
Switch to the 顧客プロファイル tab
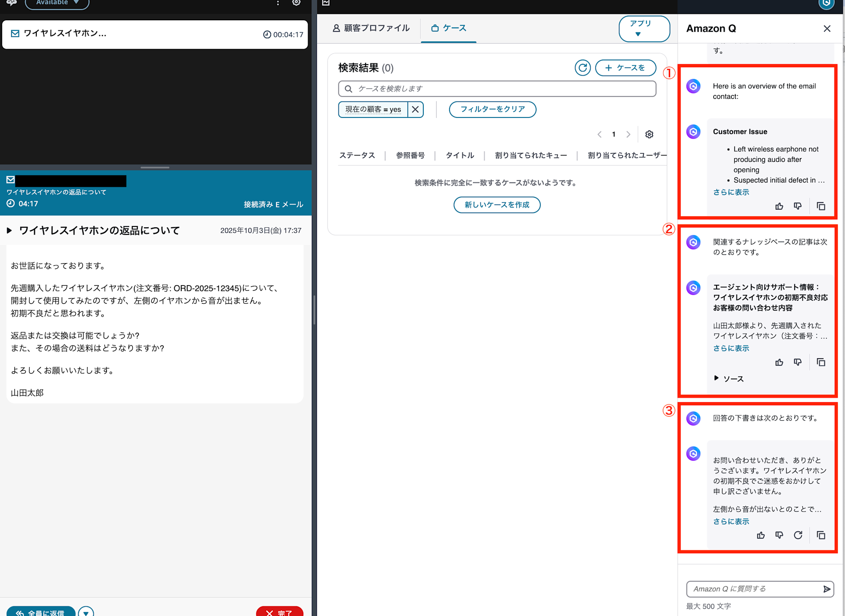click(371, 28)
